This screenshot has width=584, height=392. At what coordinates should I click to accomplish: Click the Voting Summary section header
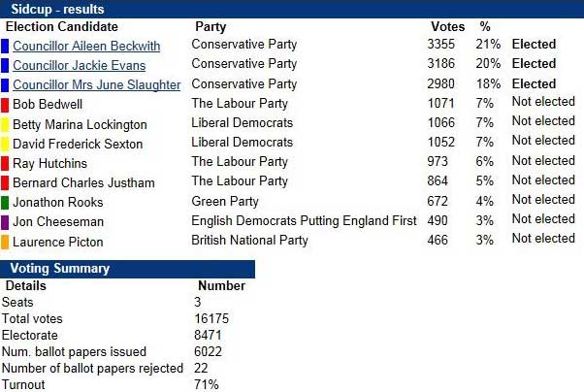click(x=127, y=269)
